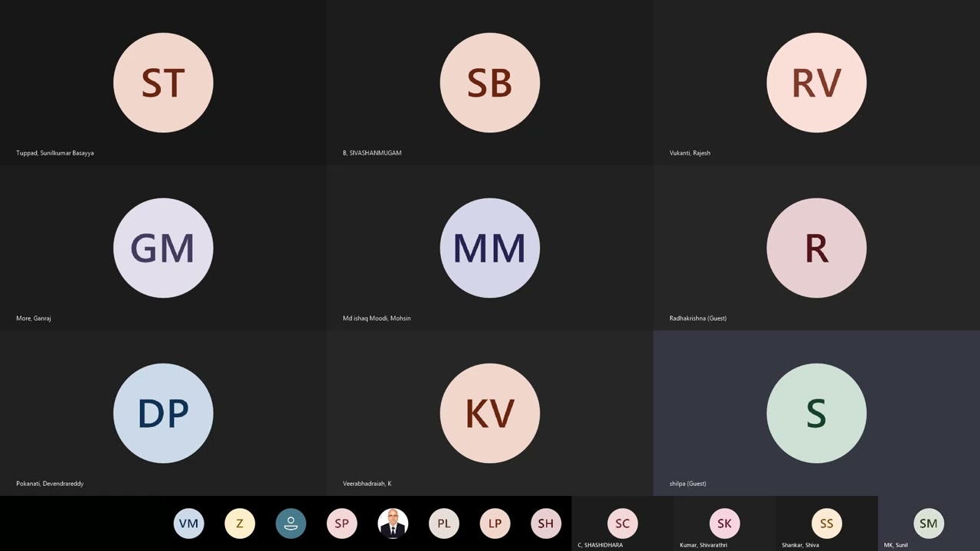Image resolution: width=980 pixels, height=551 pixels.
Task: Click the name 'Md ishaq Moodi, Mohsin'
Action: tap(377, 318)
